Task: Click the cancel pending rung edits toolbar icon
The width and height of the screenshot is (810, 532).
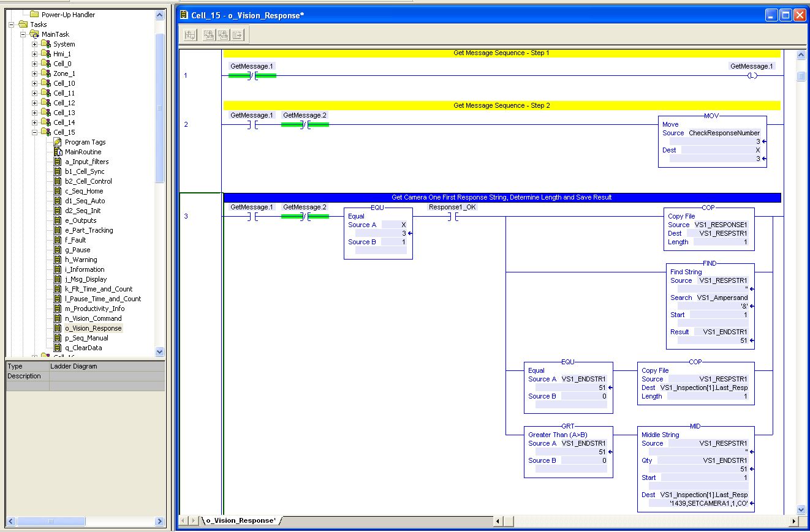Action: click(x=208, y=35)
